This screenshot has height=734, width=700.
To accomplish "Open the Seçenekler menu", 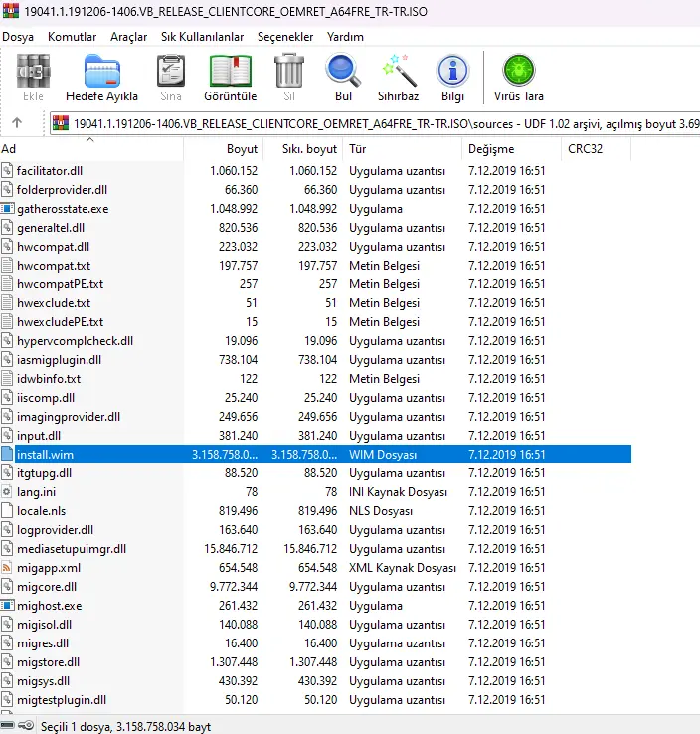I will tap(285, 37).
